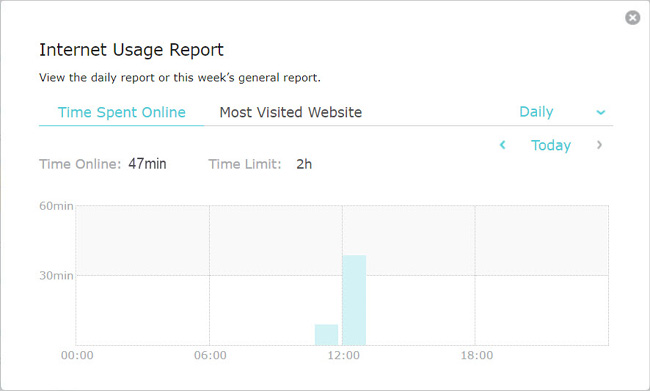650x391 pixels.
Task: Go to previous day with left chevron
Action: [502, 145]
